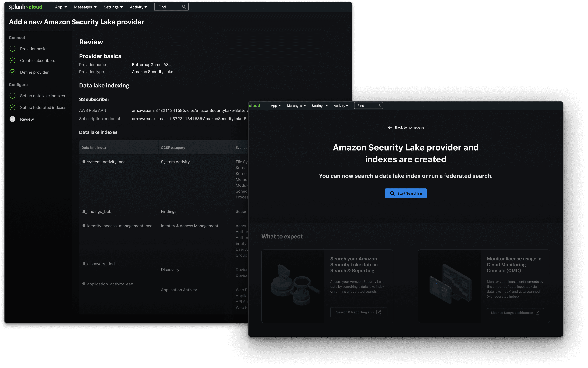Click external-link icon on Search & Reporting app
Image resolution: width=588 pixels, height=368 pixels.
point(379,312)
